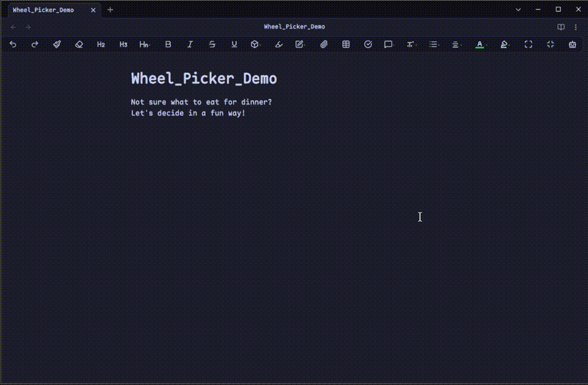Open a new tab with plus
588x385 pixels.
point(110,9)
